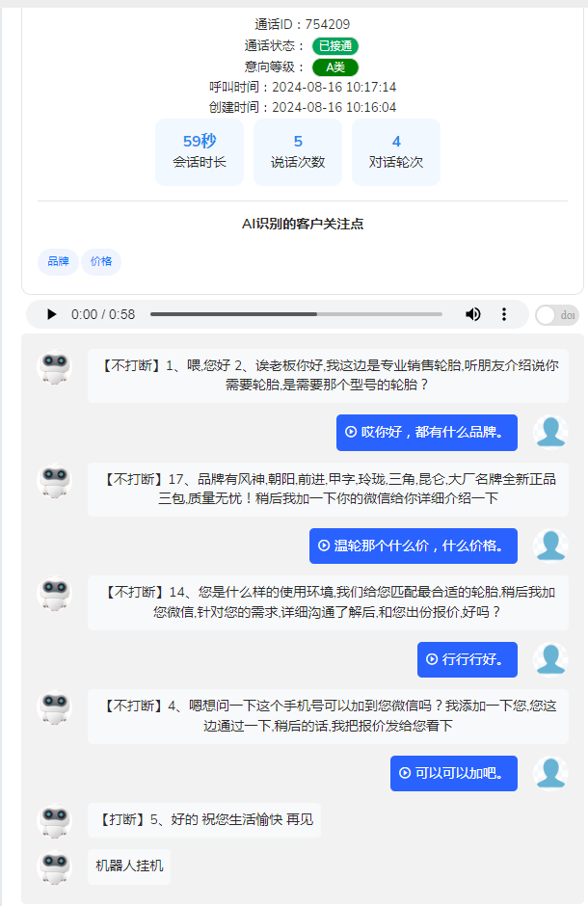Play voice clip icon for '可以可以加吧'

[x=405, y=773]
